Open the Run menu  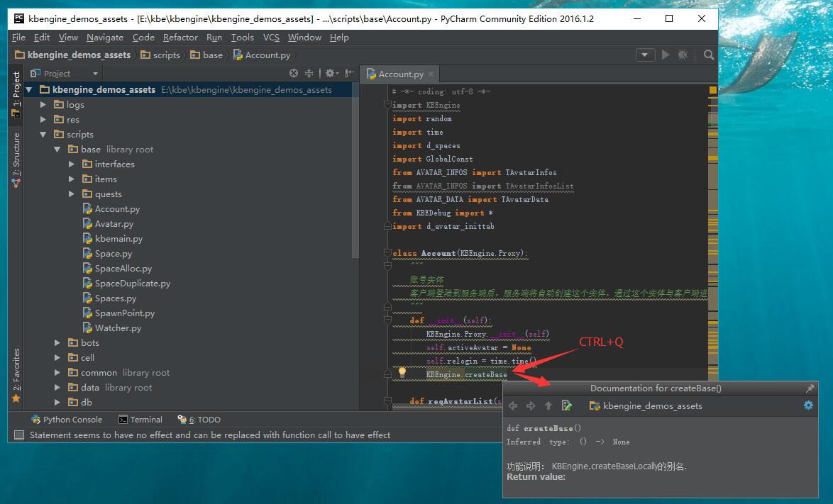click(x=214, y=37)
